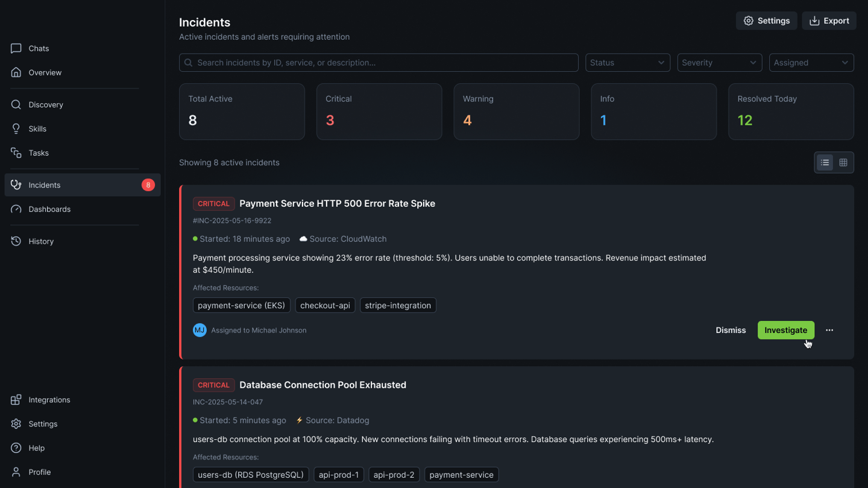The height and width of the screenshot is (488, 868).
Task: Open the History clock icon
Action: [x=16, y=241]
